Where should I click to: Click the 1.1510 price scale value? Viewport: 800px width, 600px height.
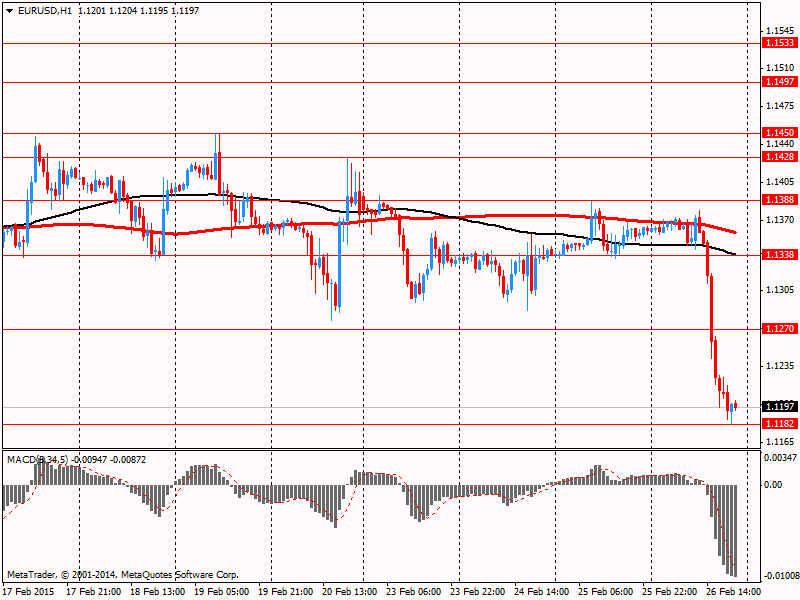[781, 67]
